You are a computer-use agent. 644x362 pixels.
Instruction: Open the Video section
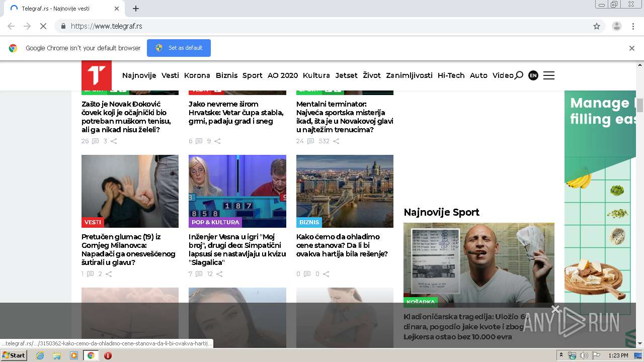point(503,75)
